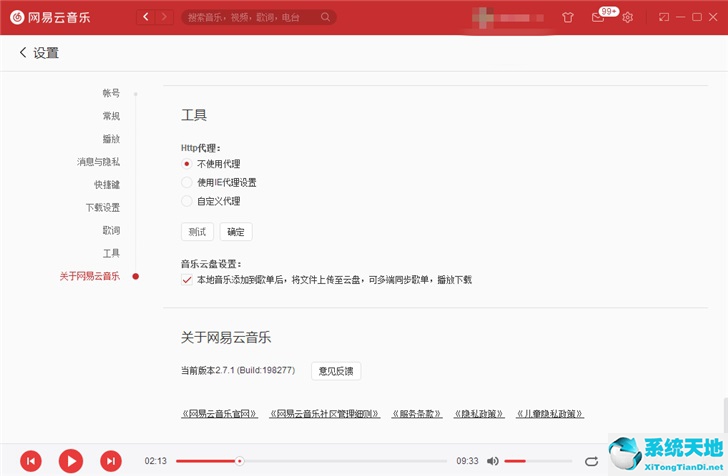Open 《网易云音乐社区管理细则》 link

tap(325, 413)
